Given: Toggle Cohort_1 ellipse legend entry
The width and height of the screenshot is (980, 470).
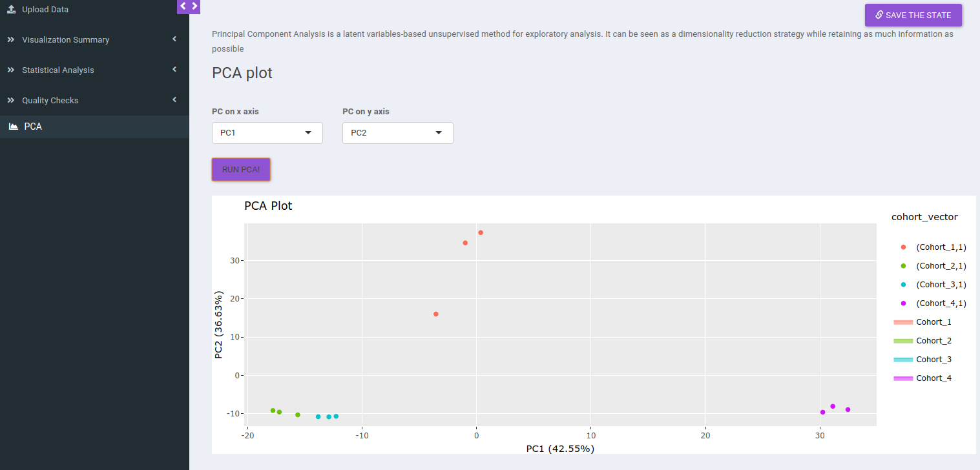Looking at the screenshot, I should point(923,322).
